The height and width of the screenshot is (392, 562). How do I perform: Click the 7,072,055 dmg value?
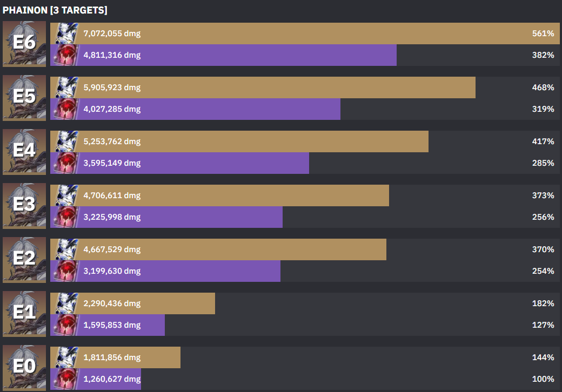point(112,33)
